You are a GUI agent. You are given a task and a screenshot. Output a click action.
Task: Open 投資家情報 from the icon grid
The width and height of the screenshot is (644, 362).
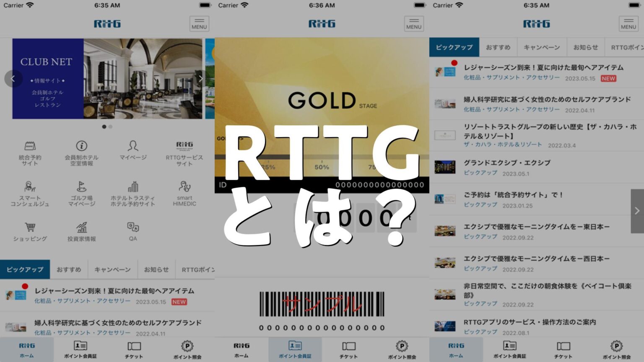[82, 230]
